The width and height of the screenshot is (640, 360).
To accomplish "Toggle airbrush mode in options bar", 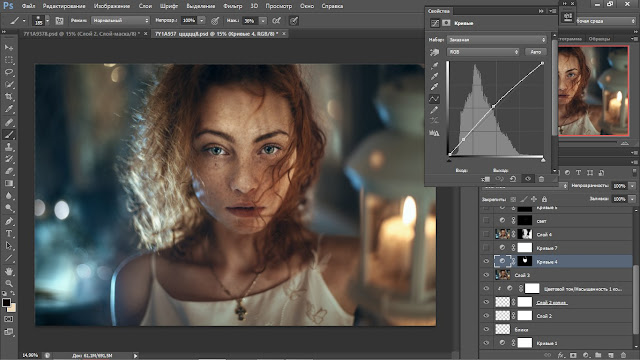I will 277,20.
